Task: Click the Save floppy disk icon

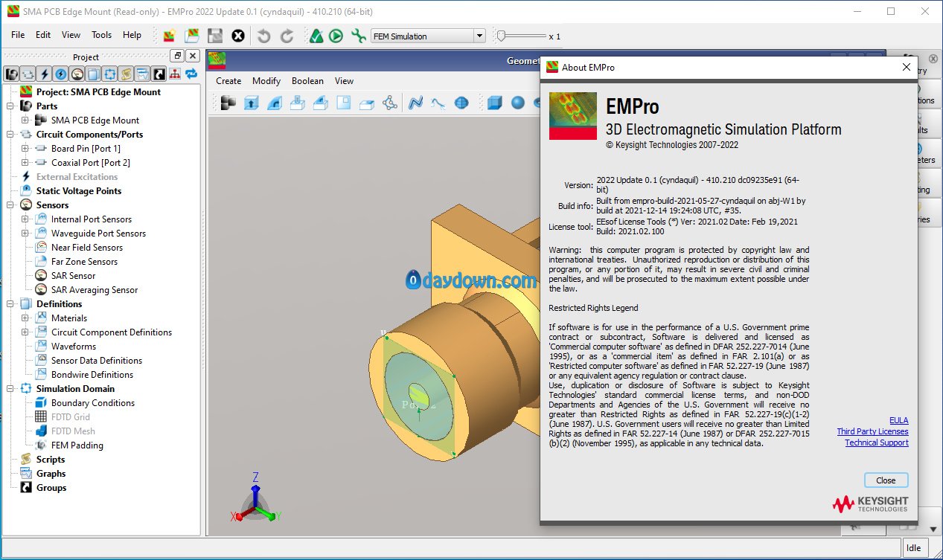Action: pyautogui.click(x=215, y=36)
